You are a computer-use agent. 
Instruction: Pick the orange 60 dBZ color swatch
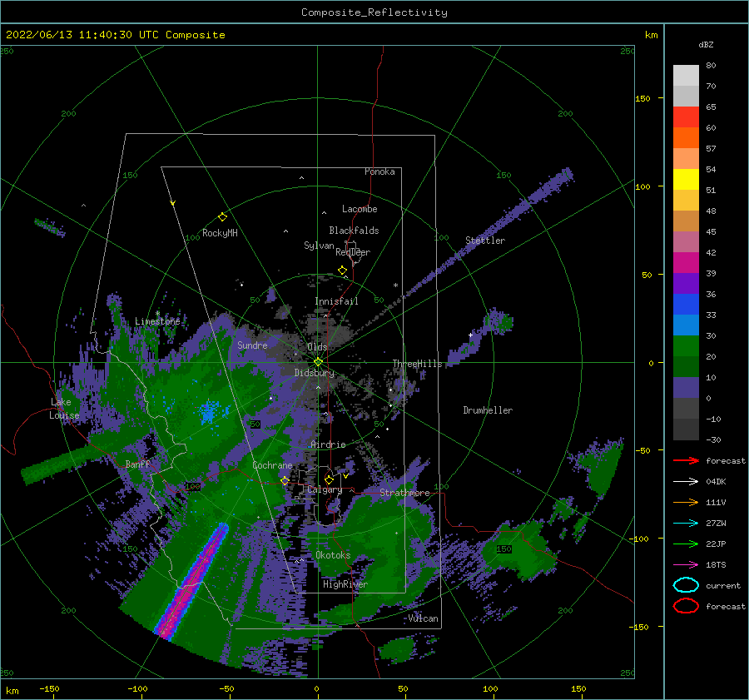(x=686, y=137)
